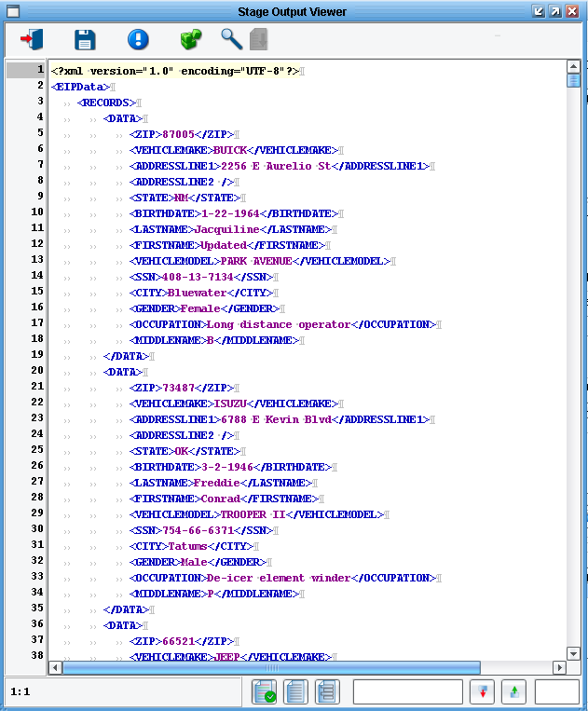
Task: Click the red down arrow button
Action: (x=482, y=692)
